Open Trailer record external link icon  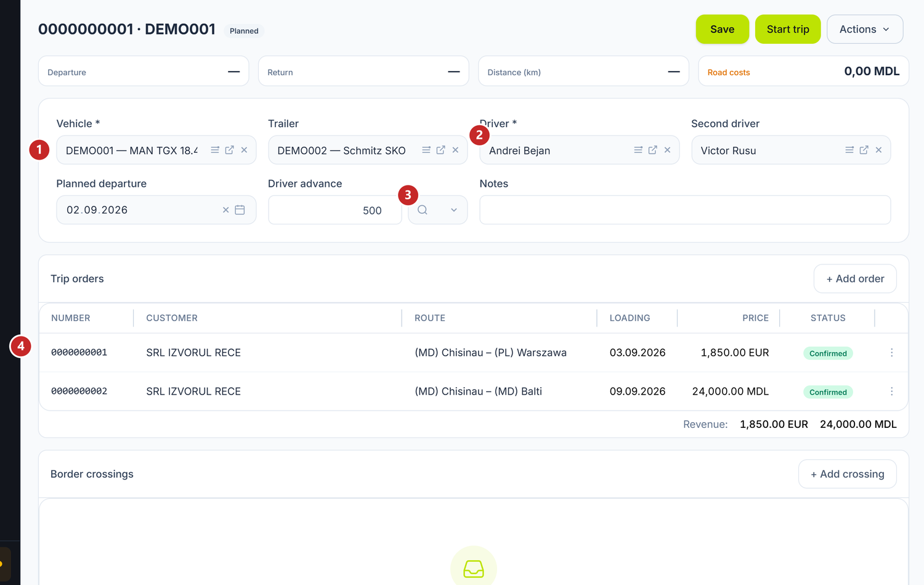pyautogui.click(x=441, y=150)
